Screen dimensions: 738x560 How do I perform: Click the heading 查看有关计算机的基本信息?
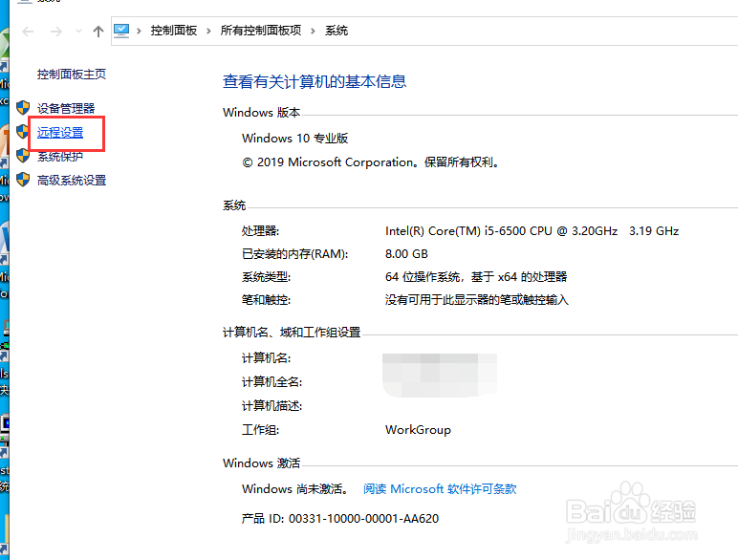tap(315, 82)
